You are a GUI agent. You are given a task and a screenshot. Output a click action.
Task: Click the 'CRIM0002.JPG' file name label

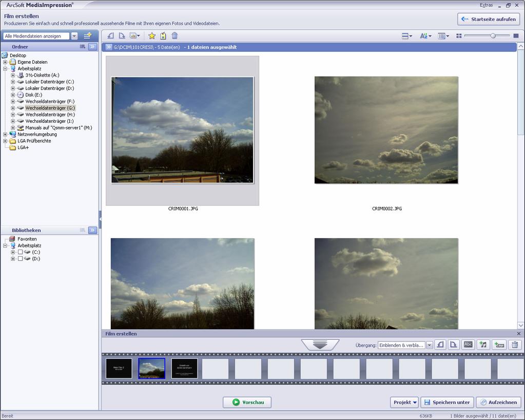pos(387,208)
